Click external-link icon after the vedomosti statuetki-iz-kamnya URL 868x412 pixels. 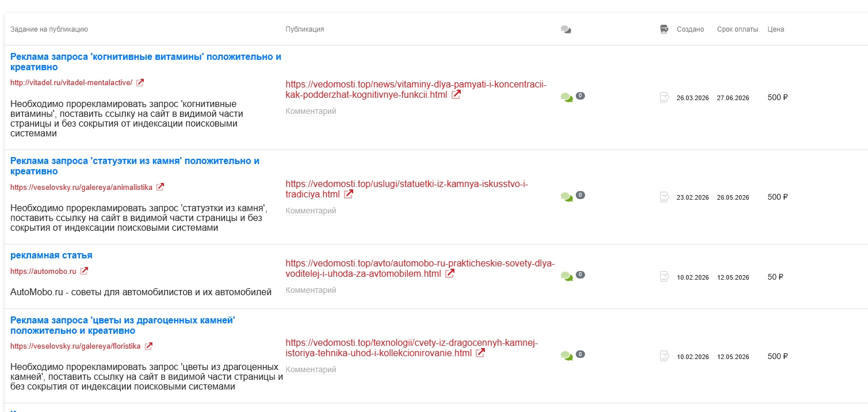click(x=349, y=194)
